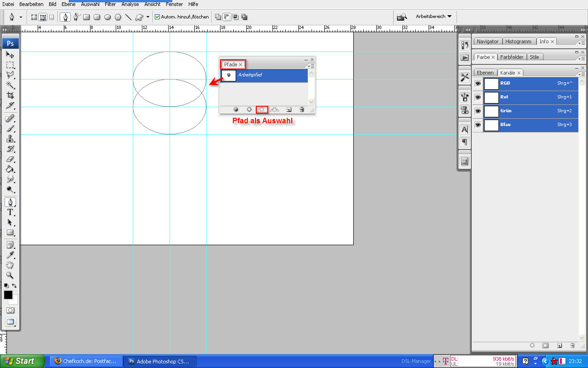This screenshot has height=368, width=588.
Task: Open the Filter menu
Action: pos(110,4)
